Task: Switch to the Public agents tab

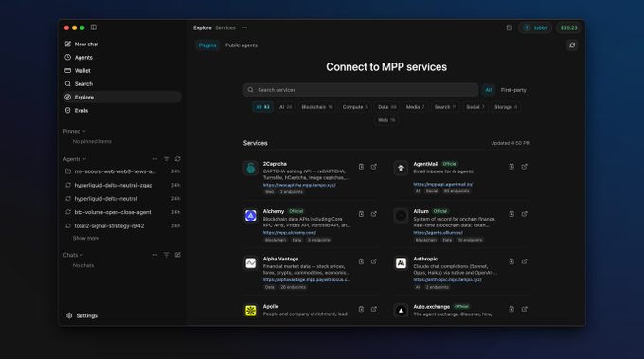Action: click(241, 45)
